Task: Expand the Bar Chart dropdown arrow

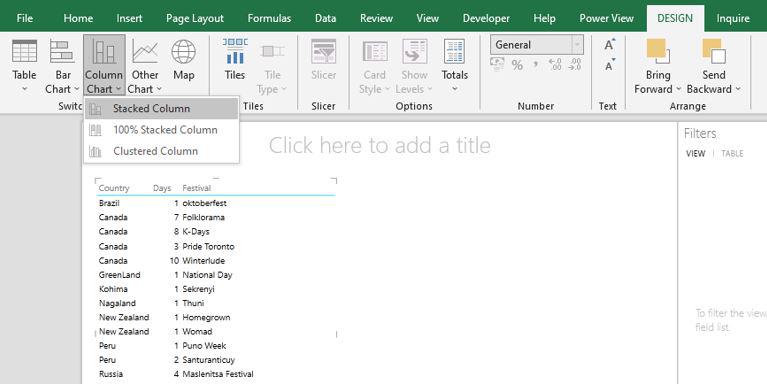Action: coord(77,89)
